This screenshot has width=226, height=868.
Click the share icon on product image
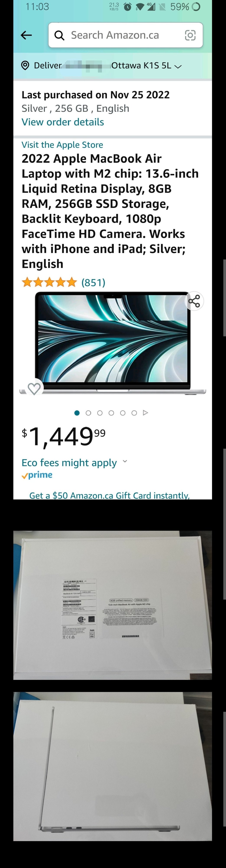tap(194, 301)
